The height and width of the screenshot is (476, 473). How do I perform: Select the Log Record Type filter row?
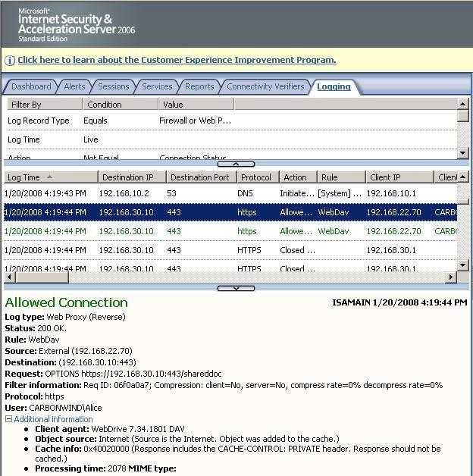(x=230, y=121)
